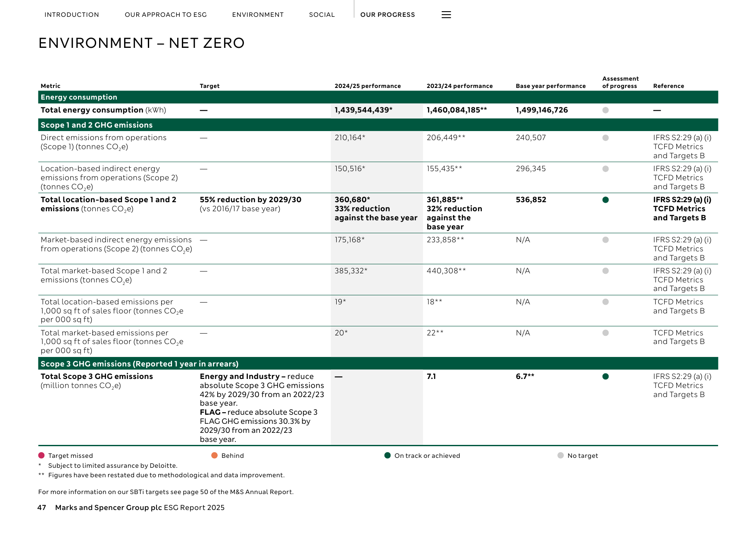Open the hamburger menu icon
The image size is (756, 535).
pyautogui.click(x=446, y=15)
